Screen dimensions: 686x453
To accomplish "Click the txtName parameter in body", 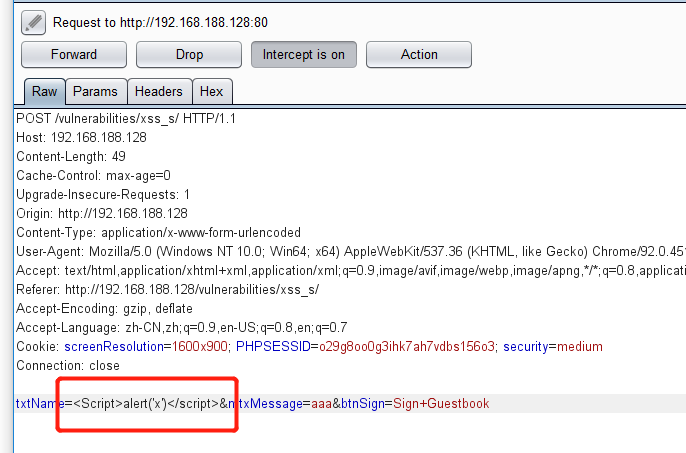I will pyautogui.click(x=40, y=404).
